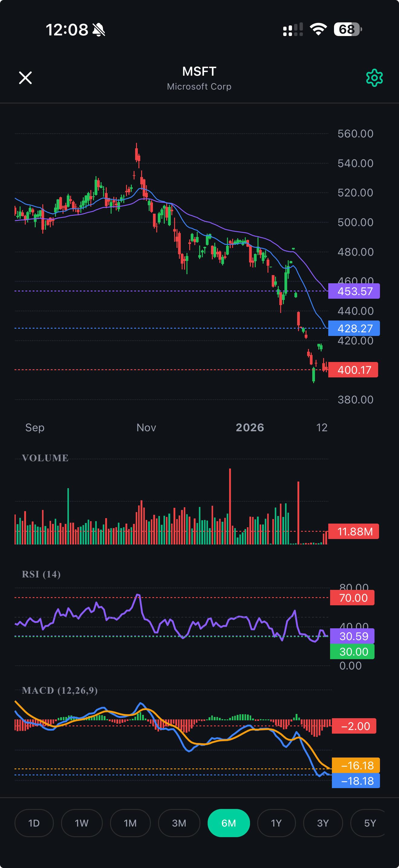Tap the MACD signal -16.18 label

[356, 765]
